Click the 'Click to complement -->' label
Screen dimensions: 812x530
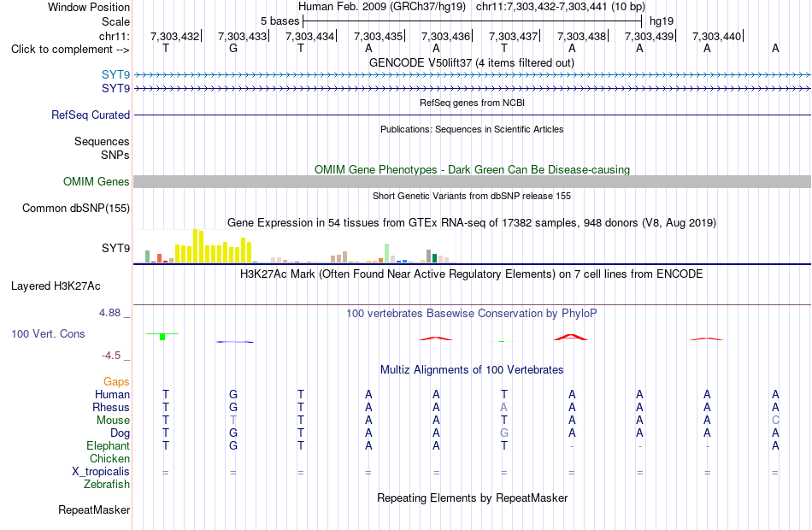[70, 50]
